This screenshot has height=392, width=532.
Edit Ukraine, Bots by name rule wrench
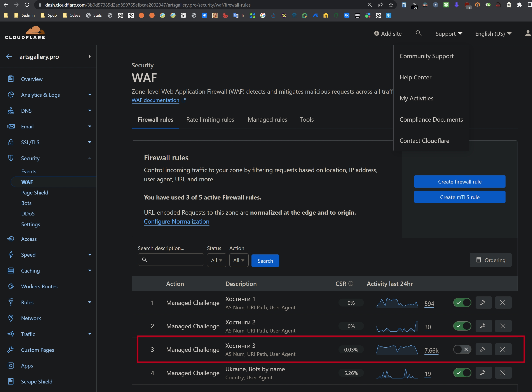pyautogui.click(x=484, y=373)
